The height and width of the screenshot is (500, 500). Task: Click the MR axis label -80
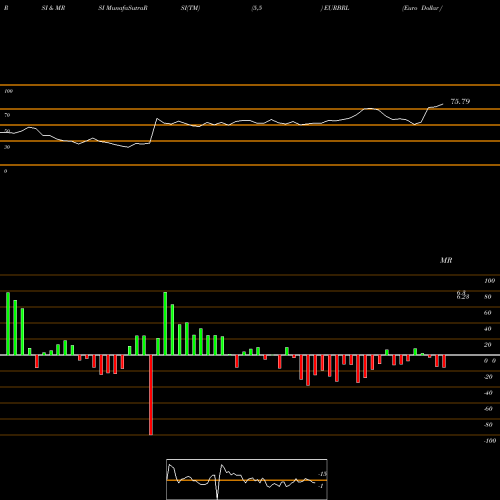[x=488, y=425]
